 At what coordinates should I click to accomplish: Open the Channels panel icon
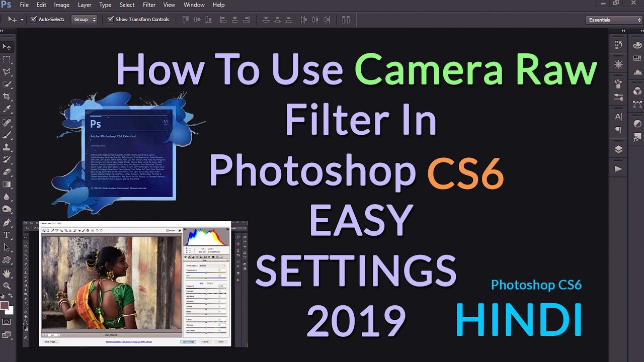pos(637,91)
